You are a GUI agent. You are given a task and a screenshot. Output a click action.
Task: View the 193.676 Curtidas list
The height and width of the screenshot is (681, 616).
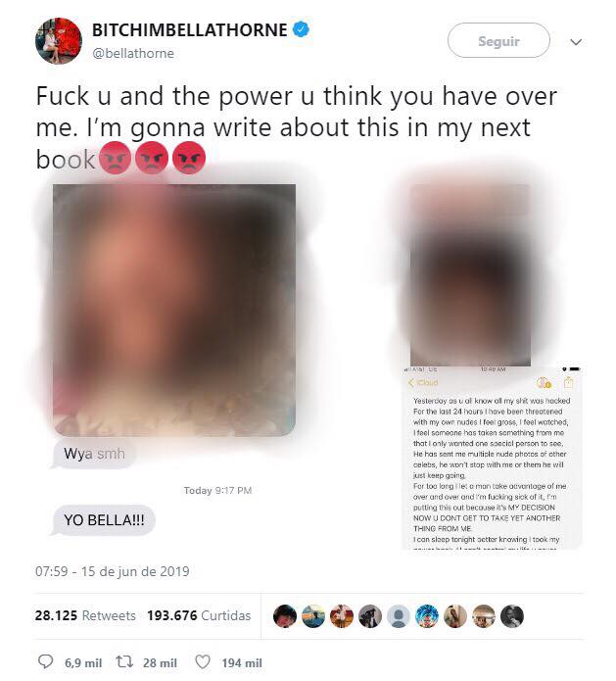pos(199,615)
